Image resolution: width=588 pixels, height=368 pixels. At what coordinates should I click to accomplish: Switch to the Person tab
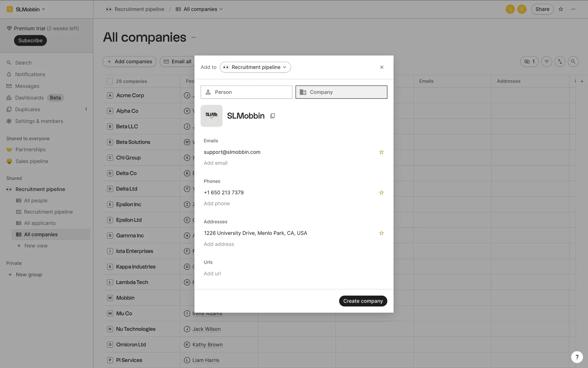click(x=246, y=92)
